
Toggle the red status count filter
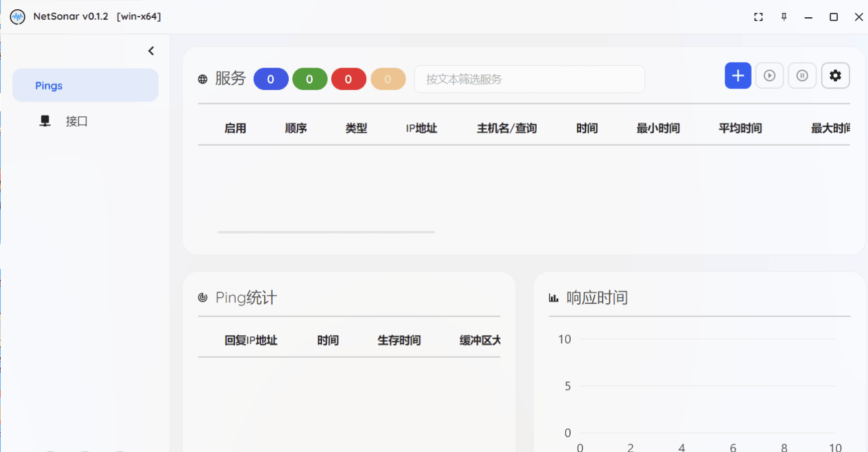[348, 79]
